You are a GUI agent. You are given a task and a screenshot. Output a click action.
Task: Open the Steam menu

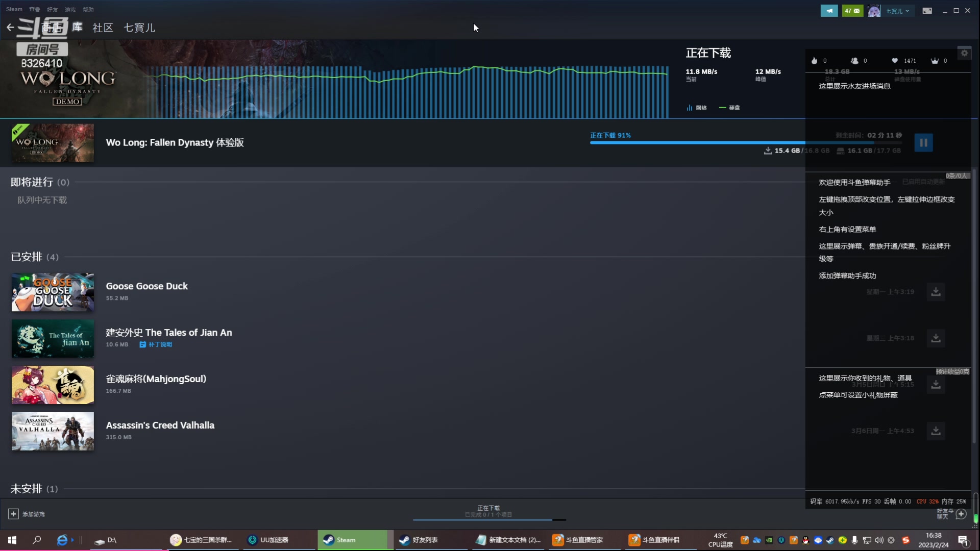point(14,9)
